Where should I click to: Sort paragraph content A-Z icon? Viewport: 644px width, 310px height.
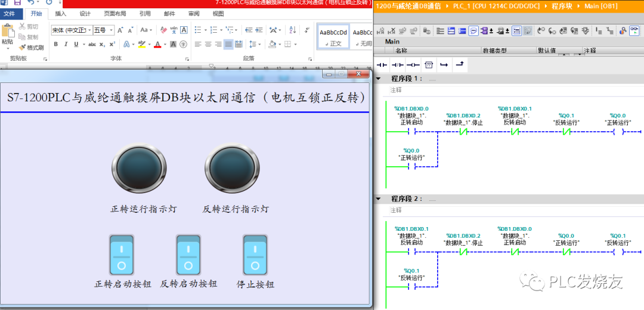pos(292,30)
